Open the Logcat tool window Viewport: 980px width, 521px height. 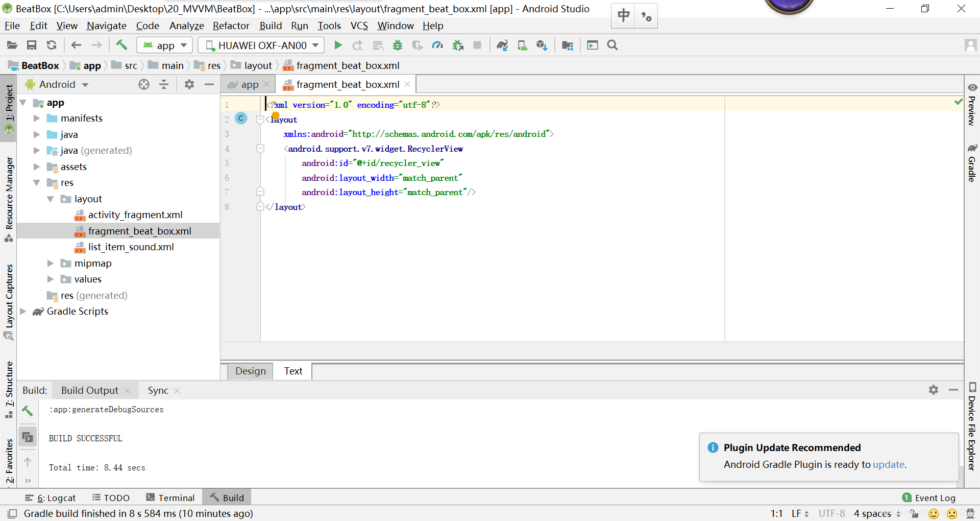pos(51,498)
